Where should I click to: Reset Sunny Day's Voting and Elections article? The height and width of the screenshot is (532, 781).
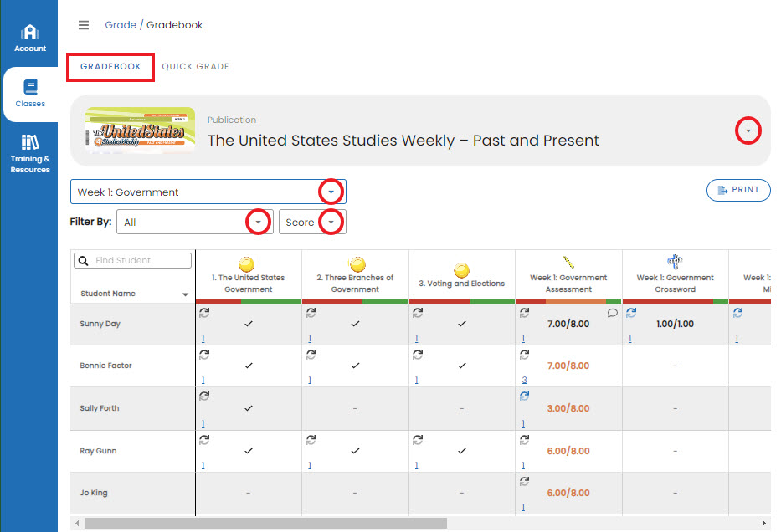[x=418, y=313]
